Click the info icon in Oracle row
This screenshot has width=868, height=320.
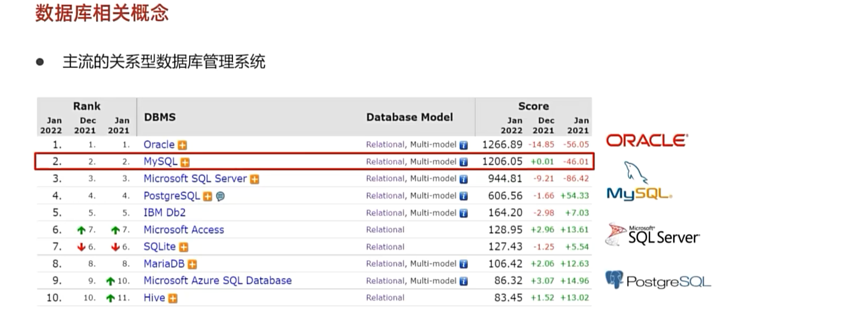click(464, 145)
